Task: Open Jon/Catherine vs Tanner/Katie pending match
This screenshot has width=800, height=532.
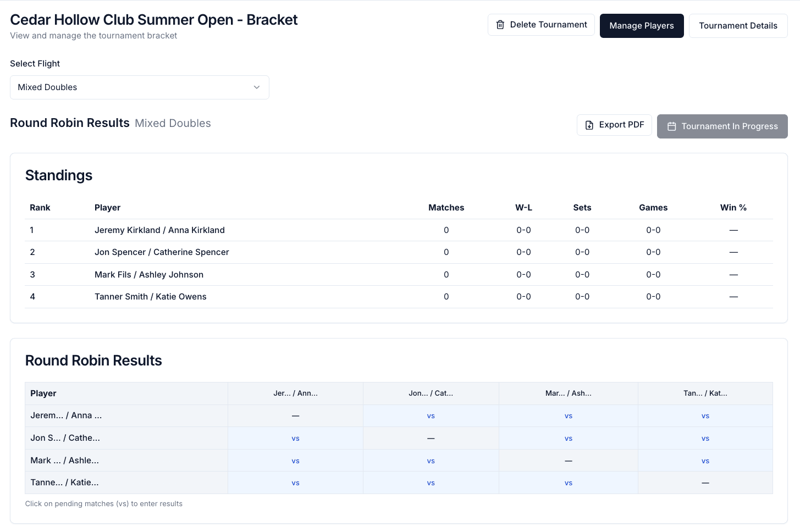Action: click(705, 439)
